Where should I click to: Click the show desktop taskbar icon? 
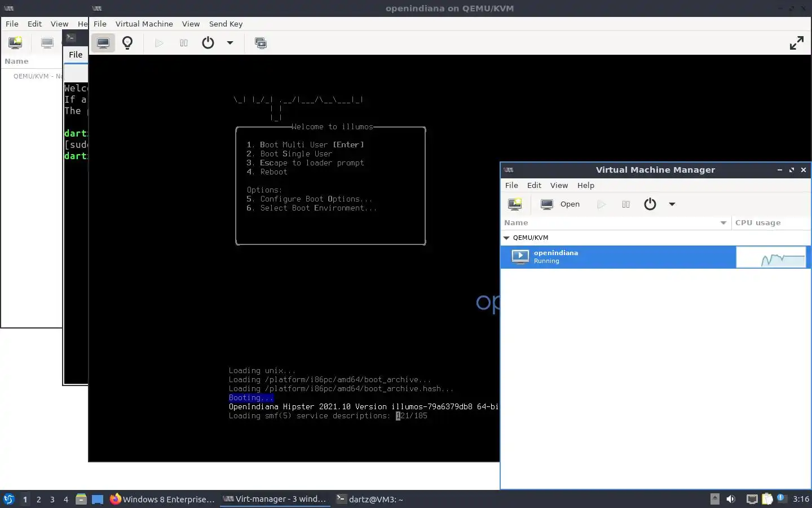(x=98, y=499)
